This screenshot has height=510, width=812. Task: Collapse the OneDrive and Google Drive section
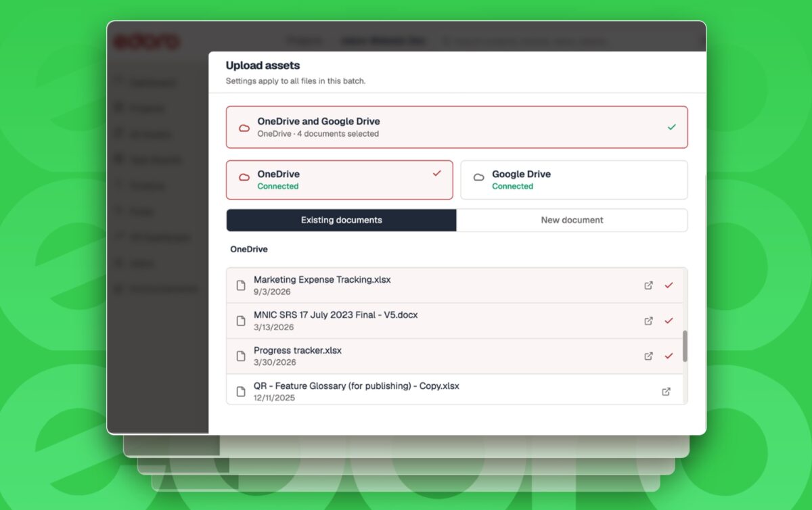point(457,127)
